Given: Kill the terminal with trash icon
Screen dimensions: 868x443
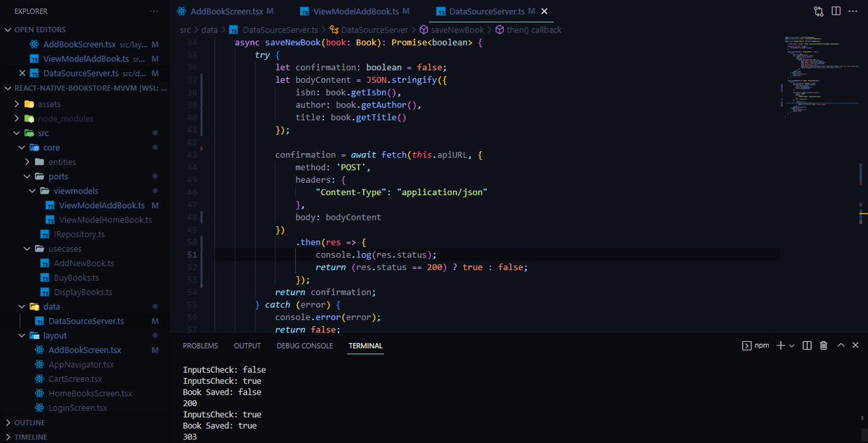Looking at the screenshot, I should click(x=823, y=345).
